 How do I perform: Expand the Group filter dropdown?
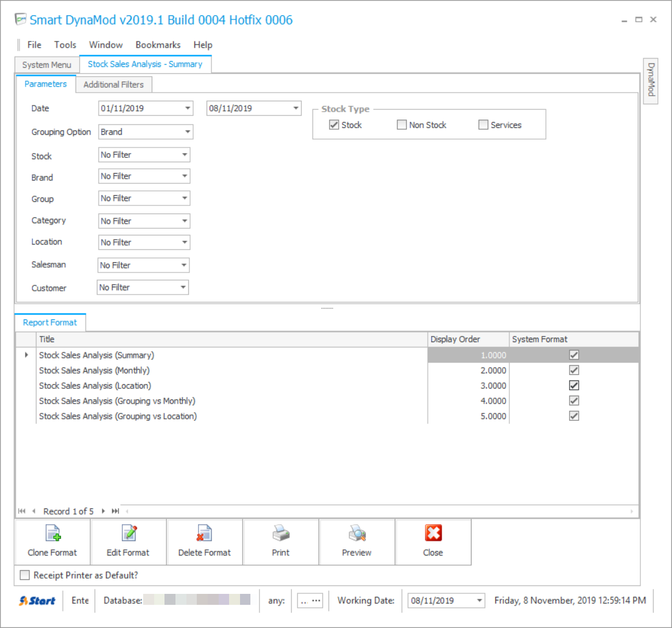click(x=185, y=198)
